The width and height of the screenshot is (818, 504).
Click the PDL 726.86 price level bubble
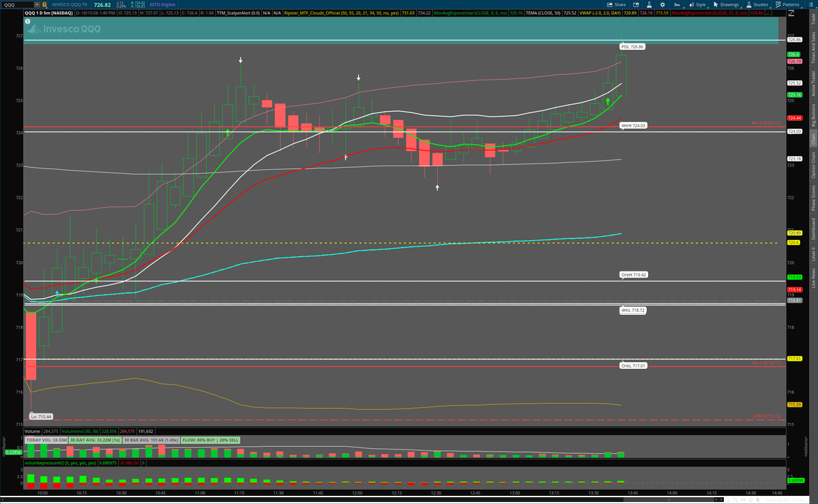632,47
